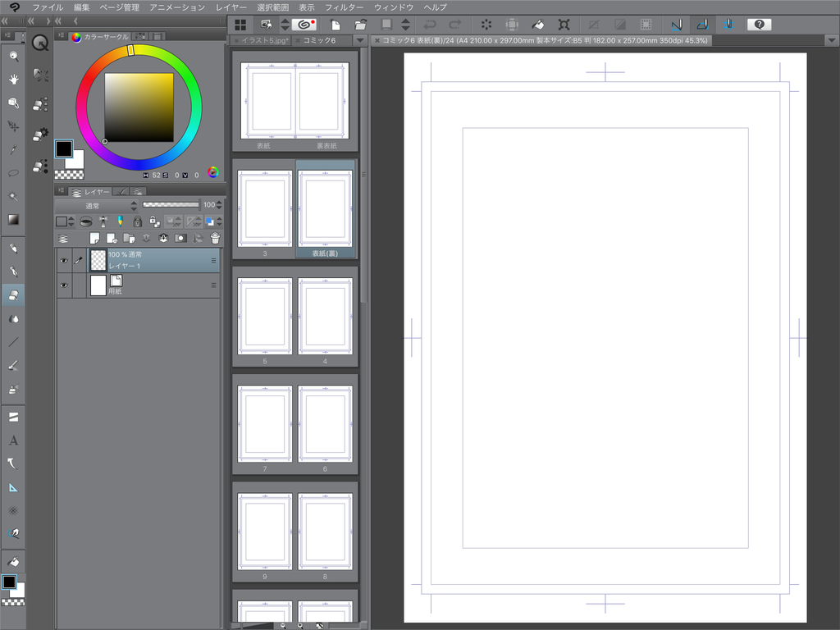Toggle Snap to special ruler
The width and height of the screenshot is (840, 630).
coord(702,25)
